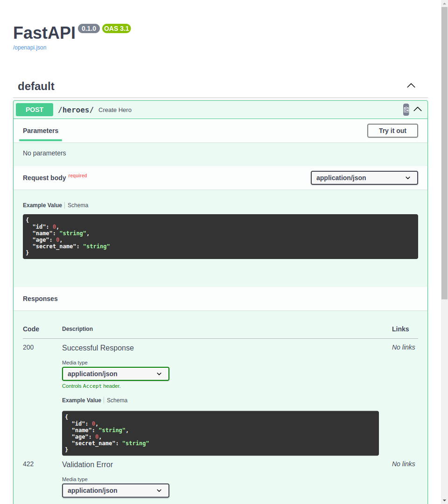Click the scrollbar down arrow

click(x=444, y=500)
